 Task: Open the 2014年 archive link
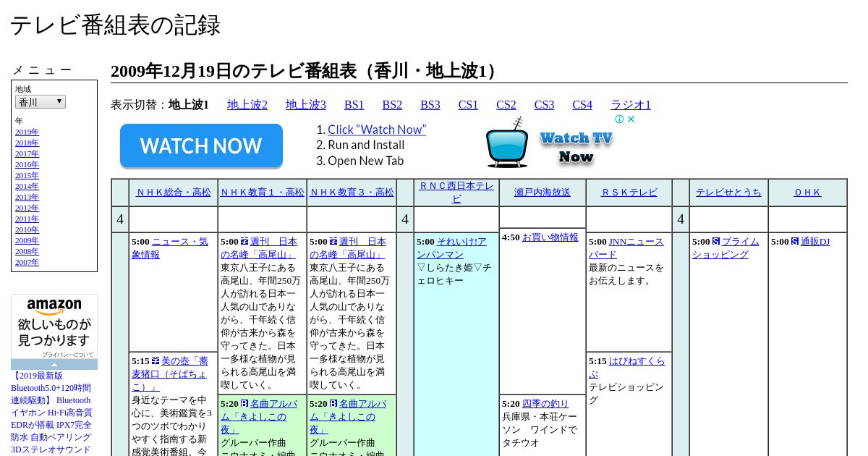(x=27, y=187)
